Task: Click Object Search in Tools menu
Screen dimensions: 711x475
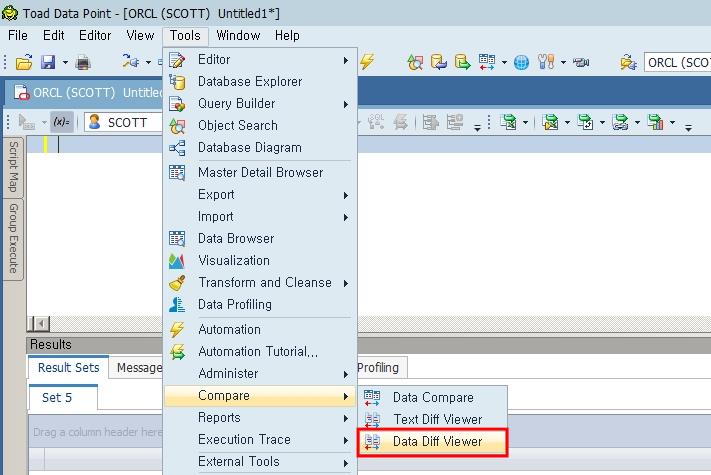Action: pos(237,125)
